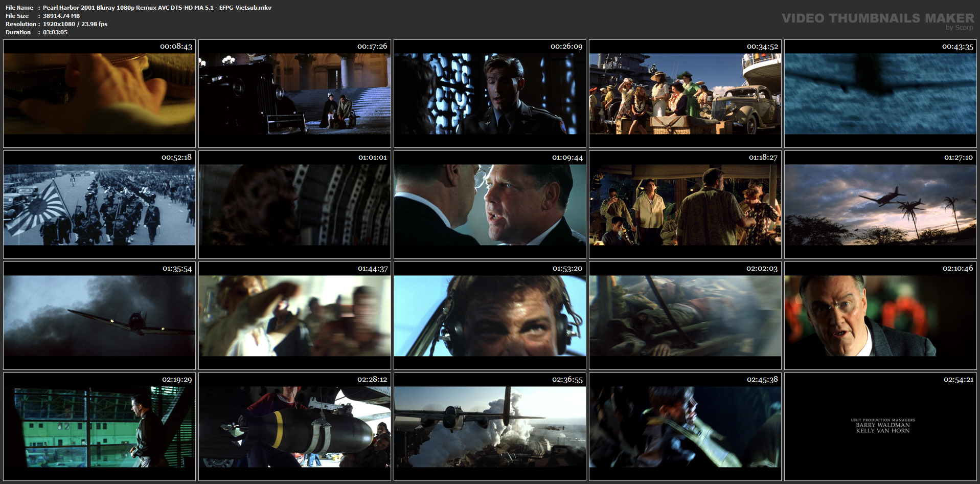Image resolution: width=980 pixels, height=484 pixels.
Task: Open the plane at sunset thumbnail 01:27:10
Action: [880, 205]
